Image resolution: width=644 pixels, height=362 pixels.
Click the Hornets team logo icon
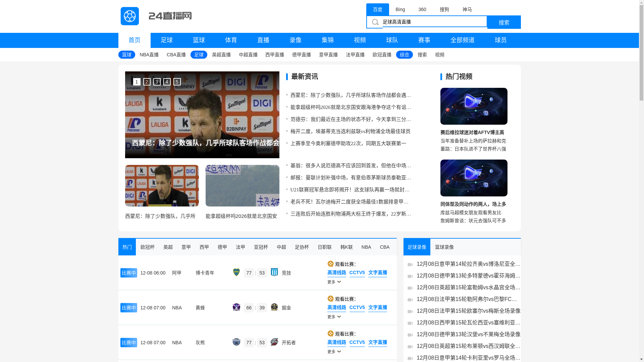[236, 307]
